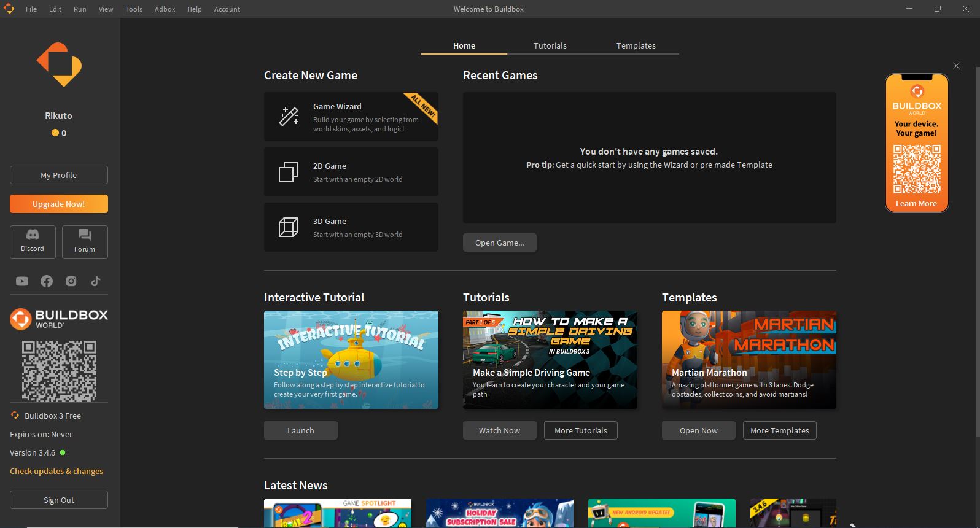Screen dimensions: 980x528
Task: Start the Game Wizard
Action: click(351, 117)
